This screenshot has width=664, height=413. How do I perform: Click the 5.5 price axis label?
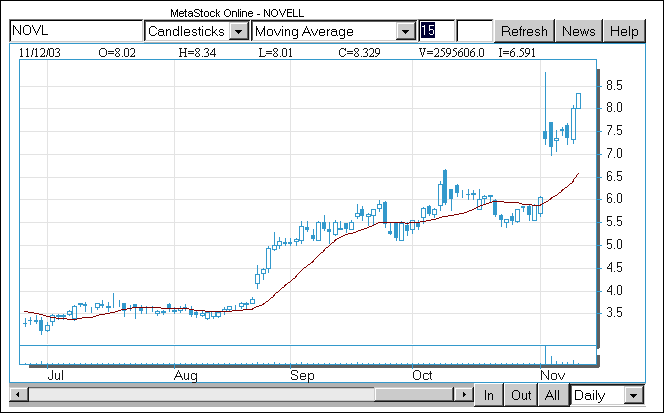click(614, 222)
